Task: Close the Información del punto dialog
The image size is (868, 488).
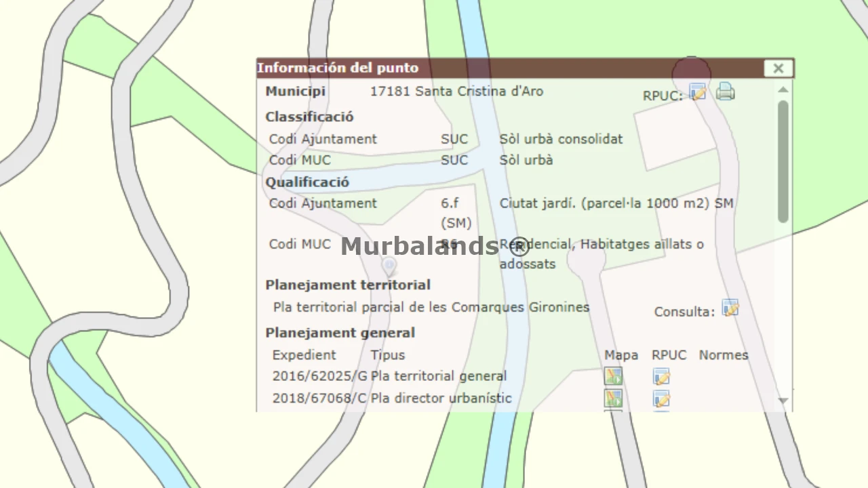Action: [x=778, y=68]
